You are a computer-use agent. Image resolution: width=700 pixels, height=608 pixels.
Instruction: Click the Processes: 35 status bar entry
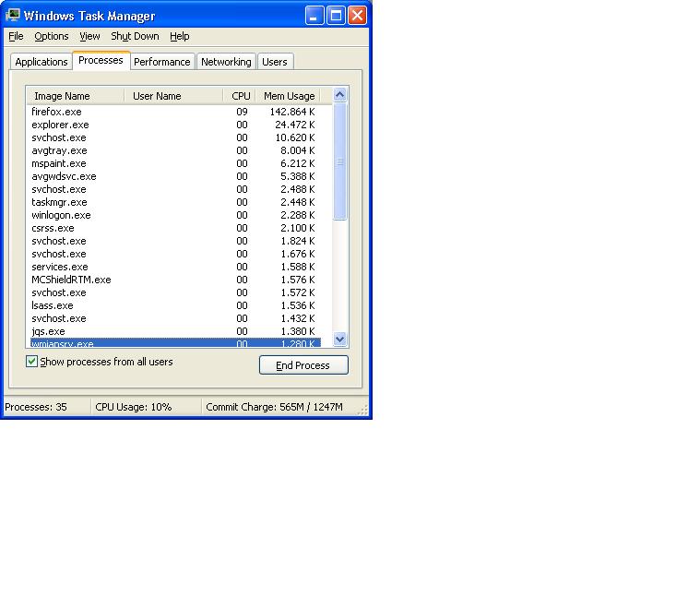coord(36,407)
